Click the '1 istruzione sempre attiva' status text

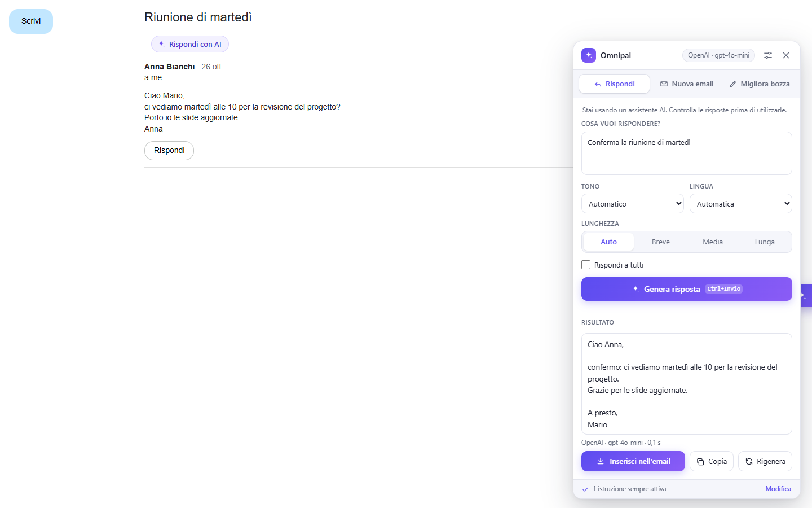(x=629, y=489)
